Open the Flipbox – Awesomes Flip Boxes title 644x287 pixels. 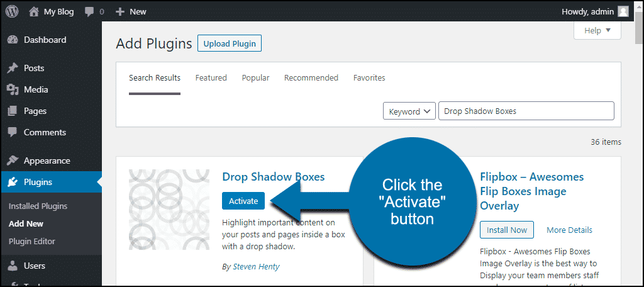coord(532,191)
